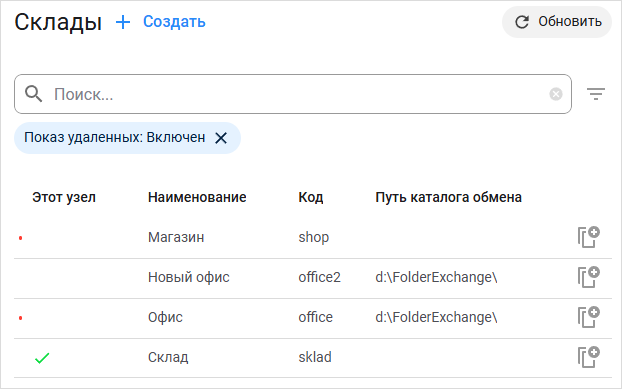The height and width of the screenshot is (389, 622).
Task: Click the red dot in Офис row
Action: pyautogui.click(x=21, y=318)
